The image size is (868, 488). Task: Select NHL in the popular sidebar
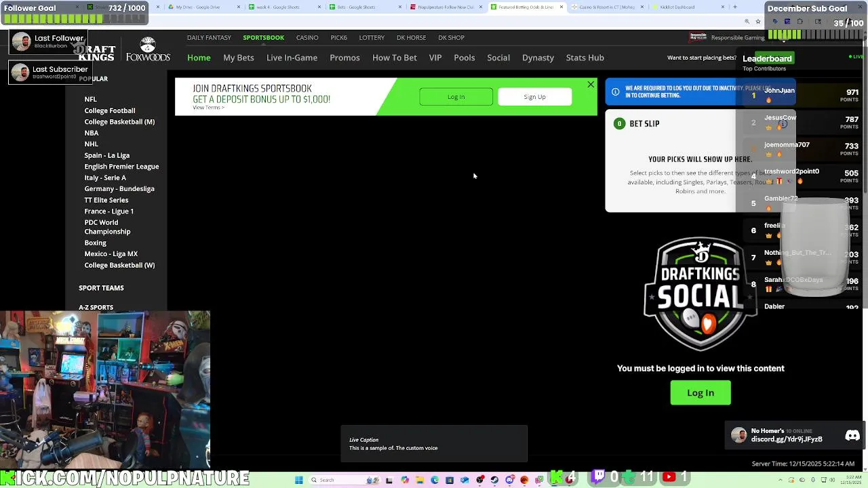coord(92,144)
